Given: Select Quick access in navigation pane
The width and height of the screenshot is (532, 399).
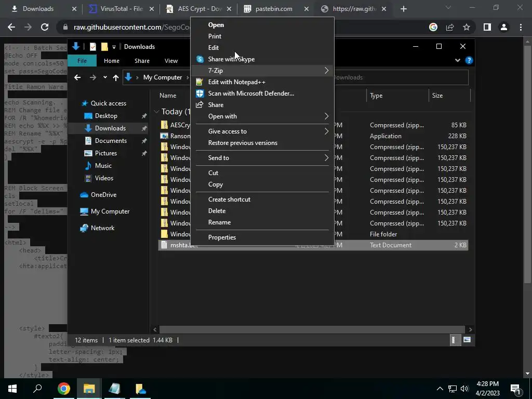Looking at the screenshot, I should (x=103, y=103).
